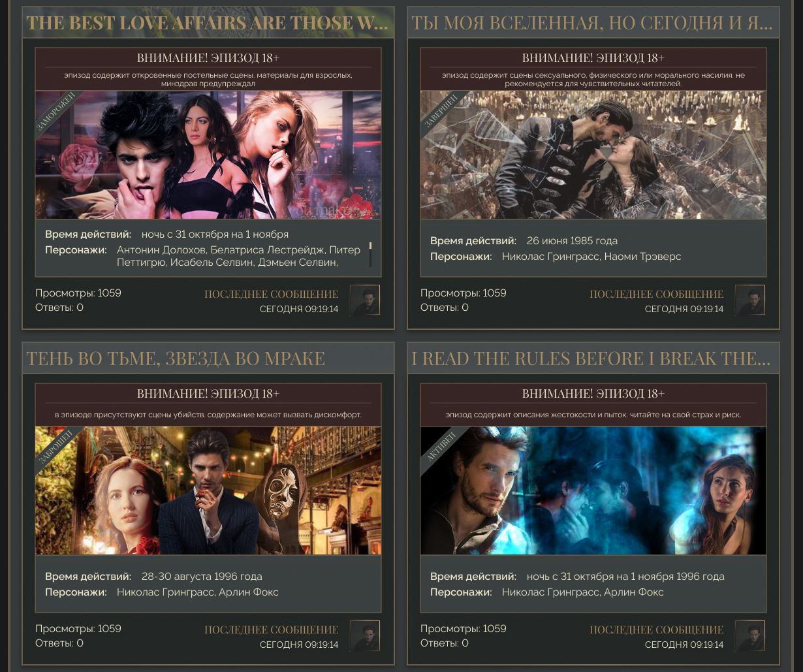Image resolution: width=803 pixels, height=672 pixels.
Task: Click "Время действий:" label in "Тень во тьме" card
Action: click(88, 576)
